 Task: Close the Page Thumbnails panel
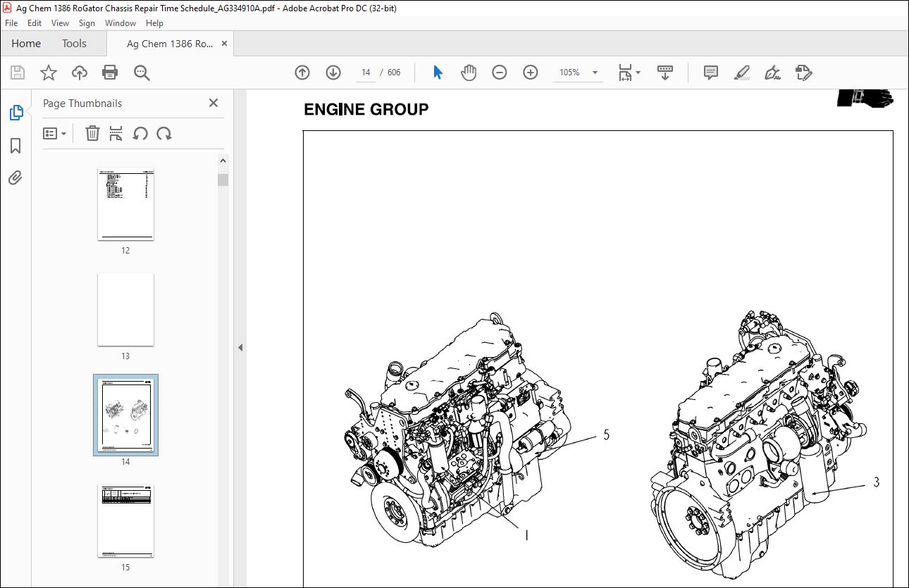(214, 103)
